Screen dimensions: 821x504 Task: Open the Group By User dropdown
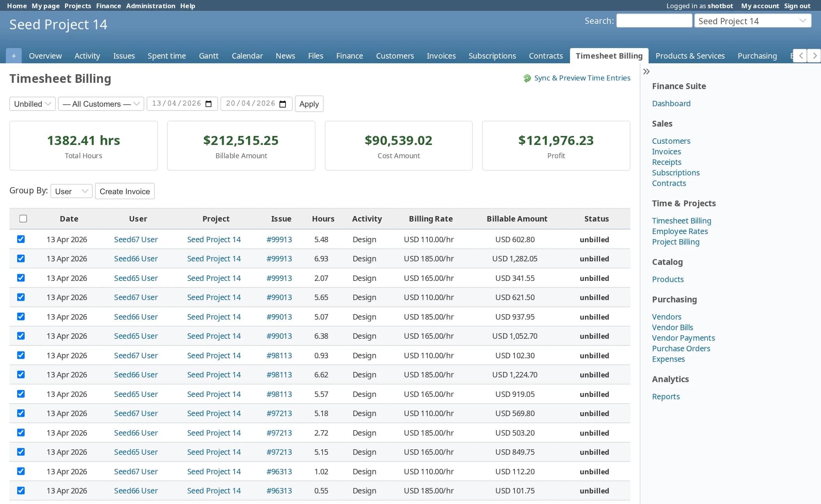click(x=71, y=191)
